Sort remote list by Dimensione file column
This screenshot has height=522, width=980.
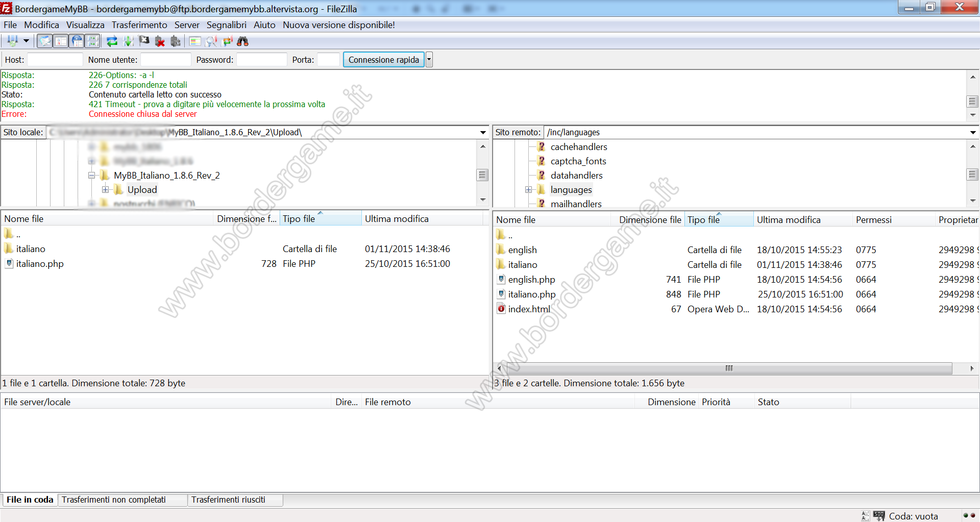(x=647, y=220)
